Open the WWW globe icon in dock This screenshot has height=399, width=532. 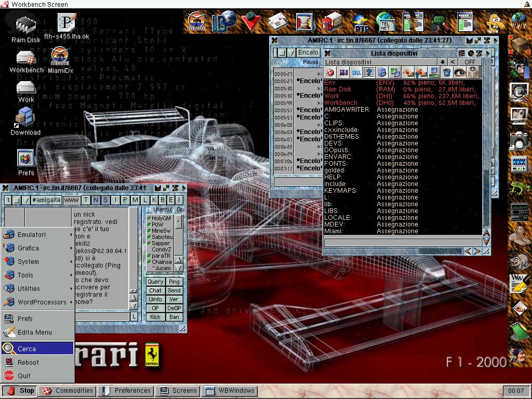click(x=518, y=21)
